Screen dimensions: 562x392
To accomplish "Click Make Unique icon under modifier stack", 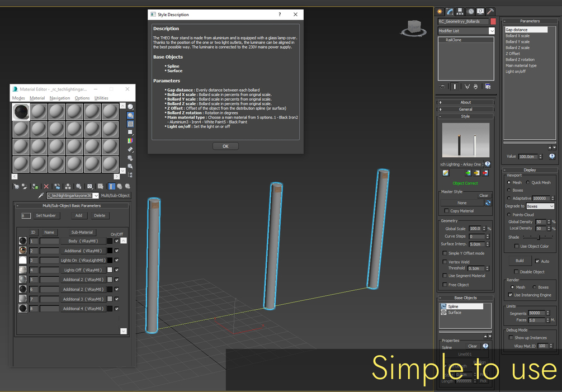I will (x=467, y=86).
